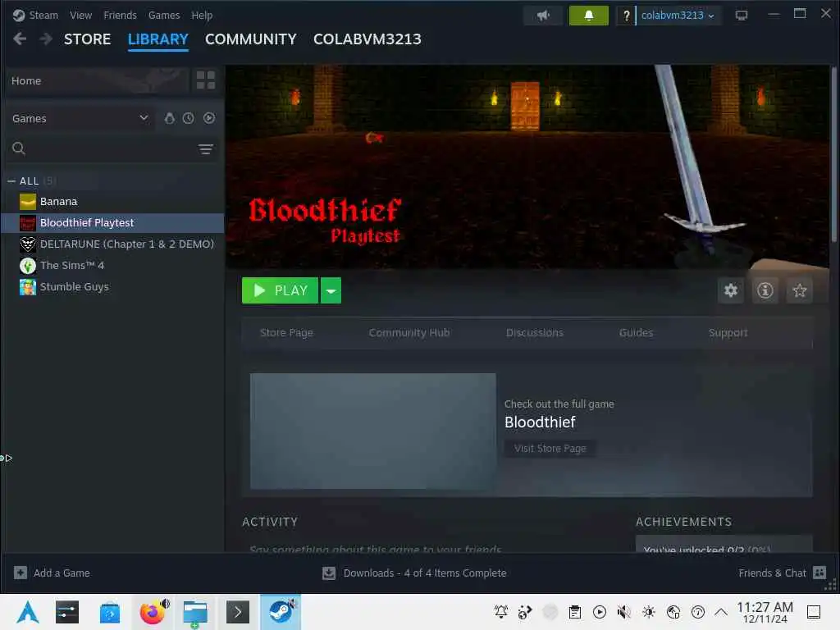Click the muted volume tray icon
840x630 pixels.
[x=623, y=612]
